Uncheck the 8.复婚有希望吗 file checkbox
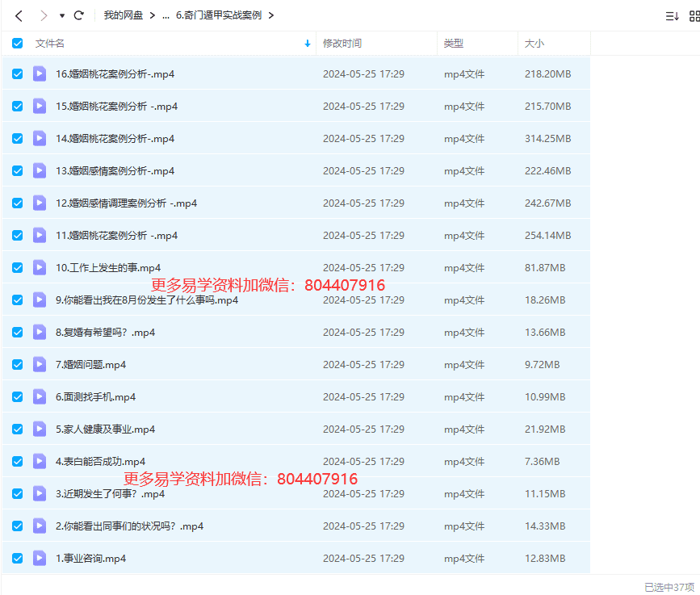The width and height of the screenshot is (700, 595). pyautogui.click(x=18, y=332)
